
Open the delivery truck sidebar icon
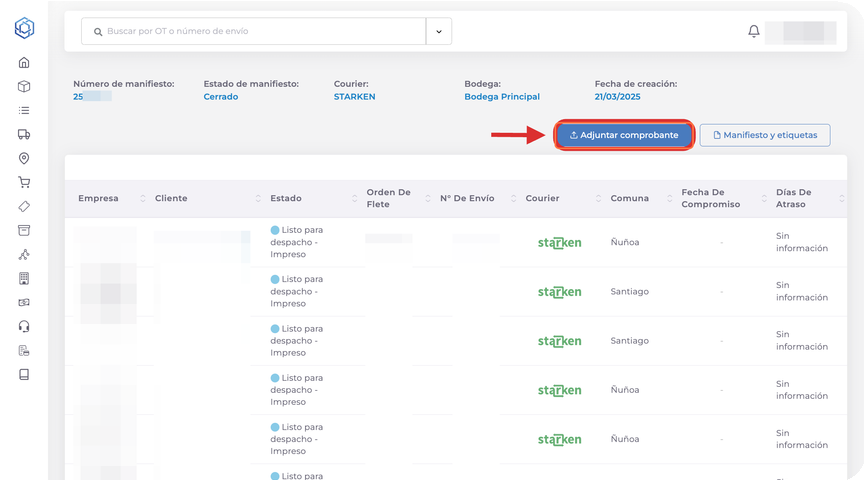tap(24, 134)
